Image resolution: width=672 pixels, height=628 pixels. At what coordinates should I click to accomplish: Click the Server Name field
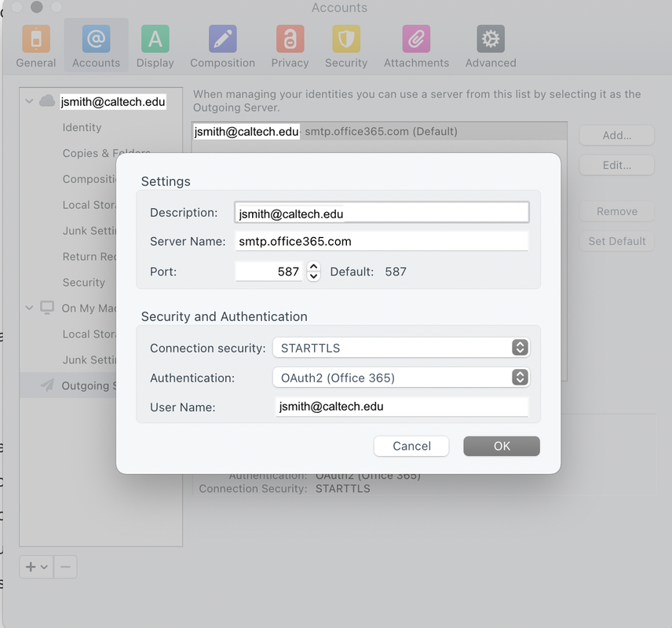click(x=382, y=241)
